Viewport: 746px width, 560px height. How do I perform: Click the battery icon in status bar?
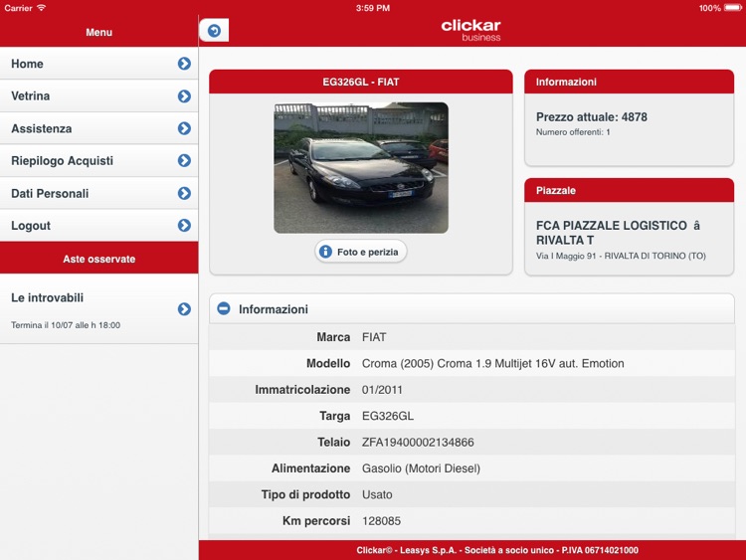[733, 8]
